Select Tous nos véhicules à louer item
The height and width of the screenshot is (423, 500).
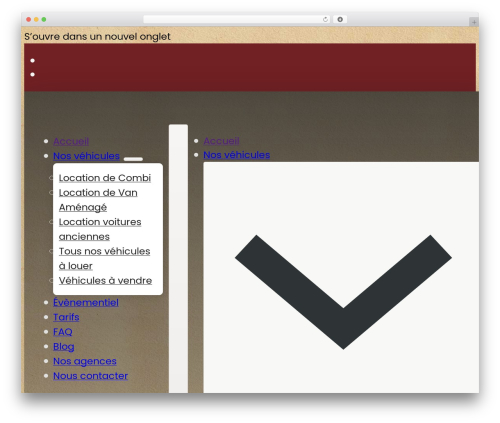[x=104, y=259]
